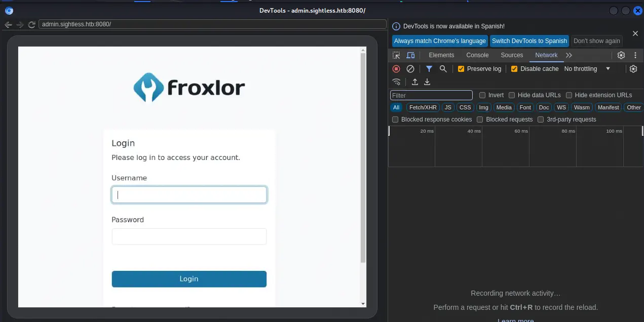This screenshot has width=644, height=322.
Task: Click the import HAR upload icon
Action: 414,82
